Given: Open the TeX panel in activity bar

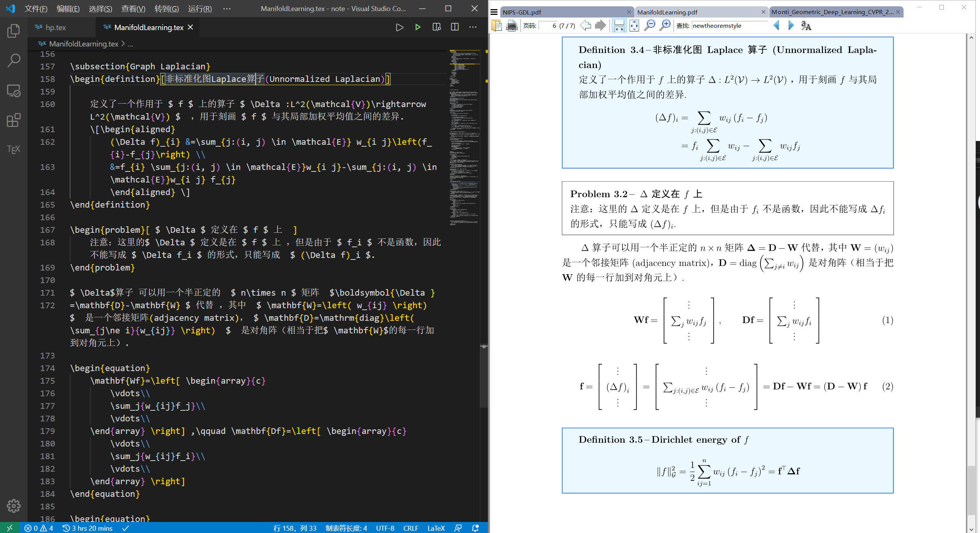Looking at the screenshot, I should (x=13, y=149).
